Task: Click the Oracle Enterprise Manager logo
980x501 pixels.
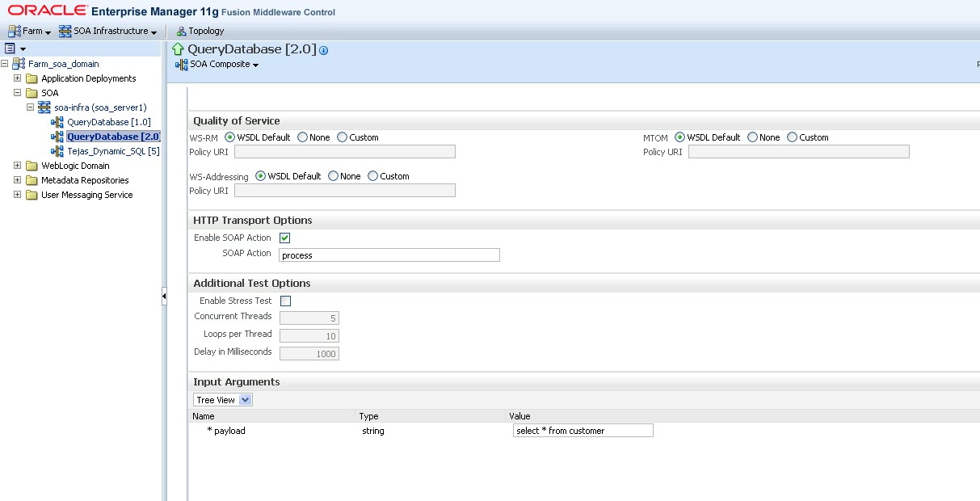Action: pyautogui.click(x=171, y=11)
